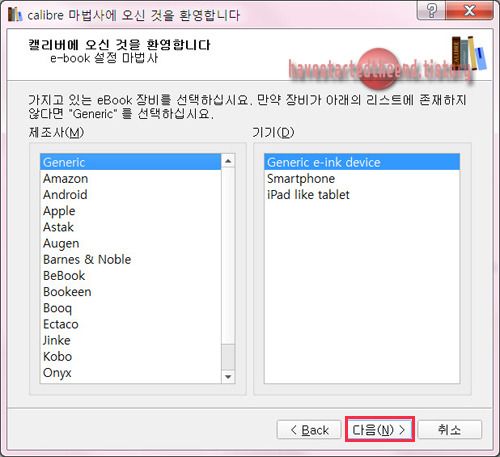This screenshot has height=457, width=500.
Task: Click manufacturer list scroll down arrow
Action: tap(228, 377)
